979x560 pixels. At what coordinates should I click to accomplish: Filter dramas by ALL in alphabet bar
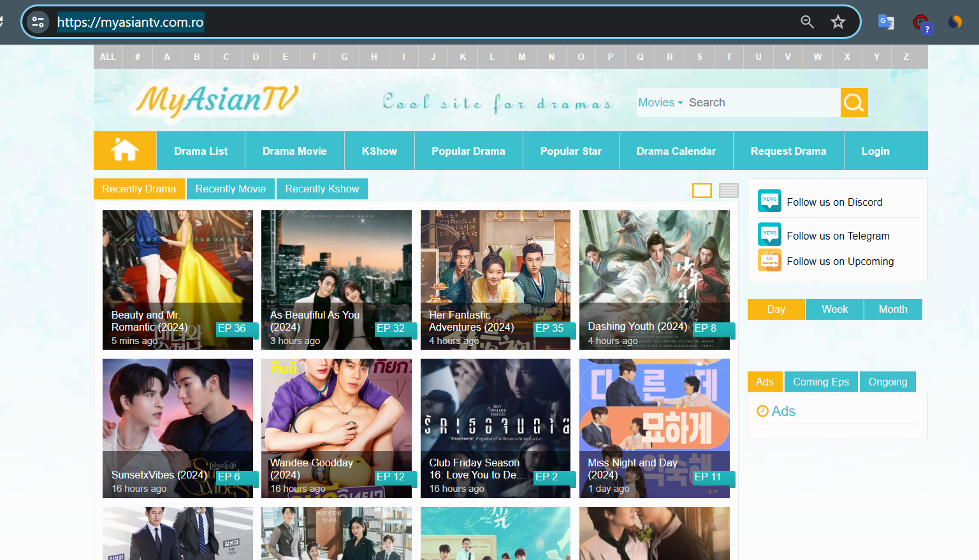click(x=108, y=57)
